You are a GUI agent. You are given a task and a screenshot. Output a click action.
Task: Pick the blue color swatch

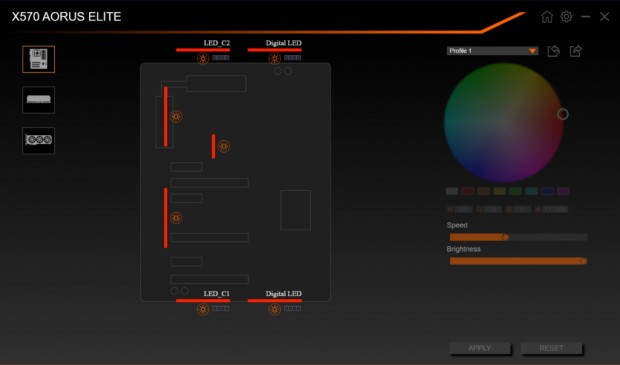547,191
